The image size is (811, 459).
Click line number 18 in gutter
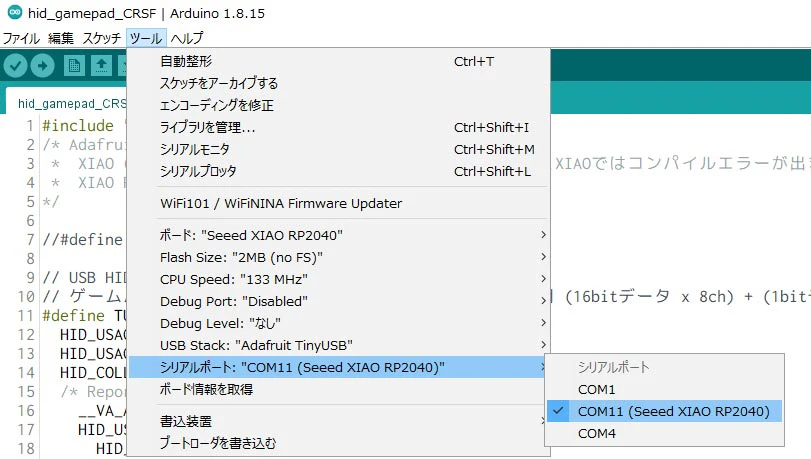point(26,448)
